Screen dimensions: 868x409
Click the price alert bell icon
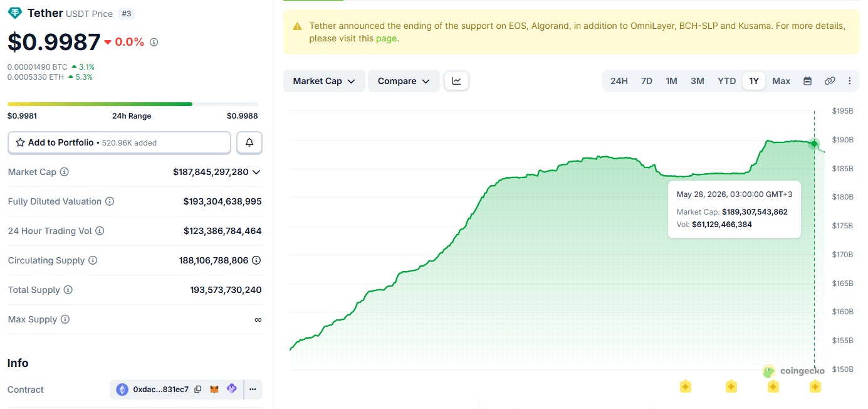[249, 143]
